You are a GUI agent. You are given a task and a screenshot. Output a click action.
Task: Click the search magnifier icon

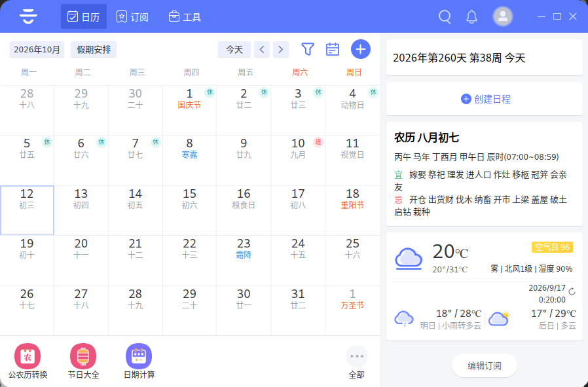click(445, 16)
